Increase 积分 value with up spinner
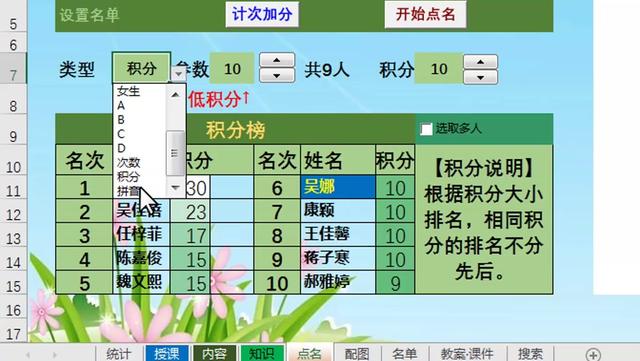640x361 pixels. [x=480, y=62]
